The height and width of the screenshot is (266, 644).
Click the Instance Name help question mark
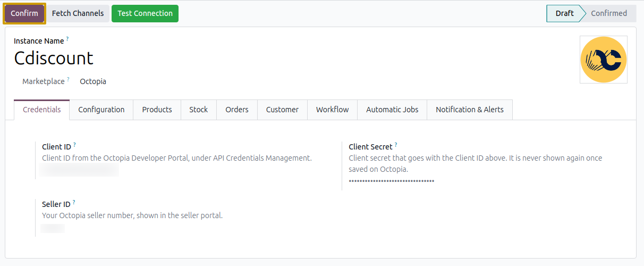point(67,39)
